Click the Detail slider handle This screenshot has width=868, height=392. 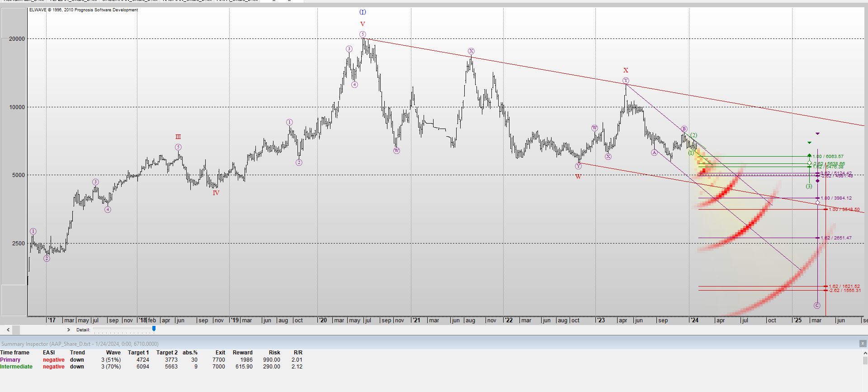[154, 329]
